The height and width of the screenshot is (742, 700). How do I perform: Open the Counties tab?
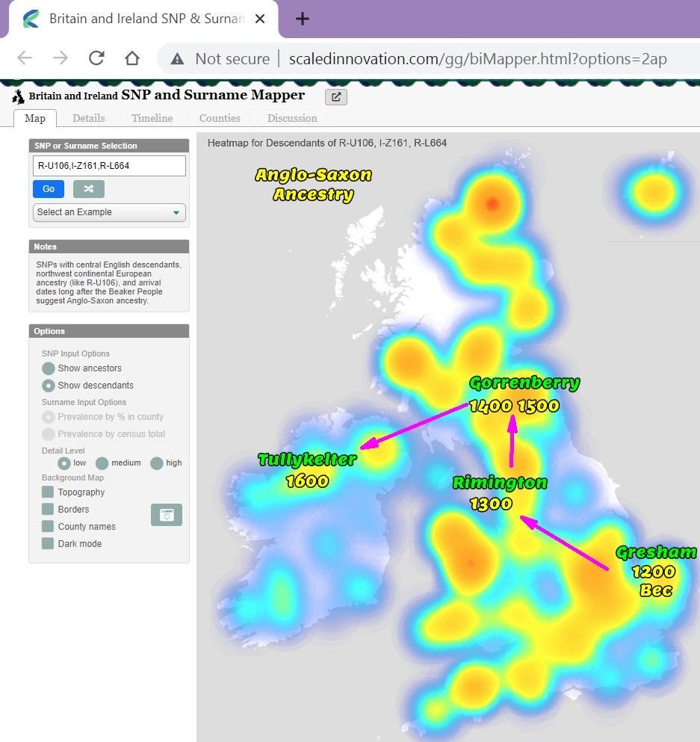tap(220, 118)
